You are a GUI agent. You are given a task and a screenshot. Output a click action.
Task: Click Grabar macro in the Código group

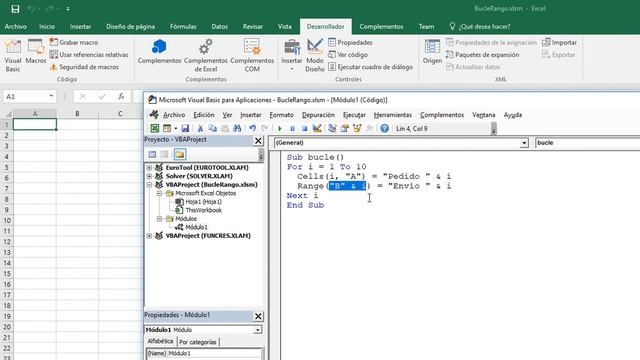[73, 42]
